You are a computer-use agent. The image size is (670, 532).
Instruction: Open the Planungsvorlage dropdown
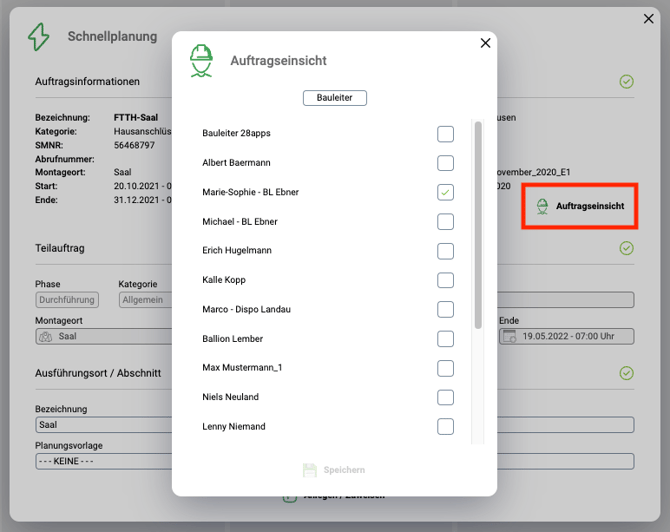click(x=100, y=461)
